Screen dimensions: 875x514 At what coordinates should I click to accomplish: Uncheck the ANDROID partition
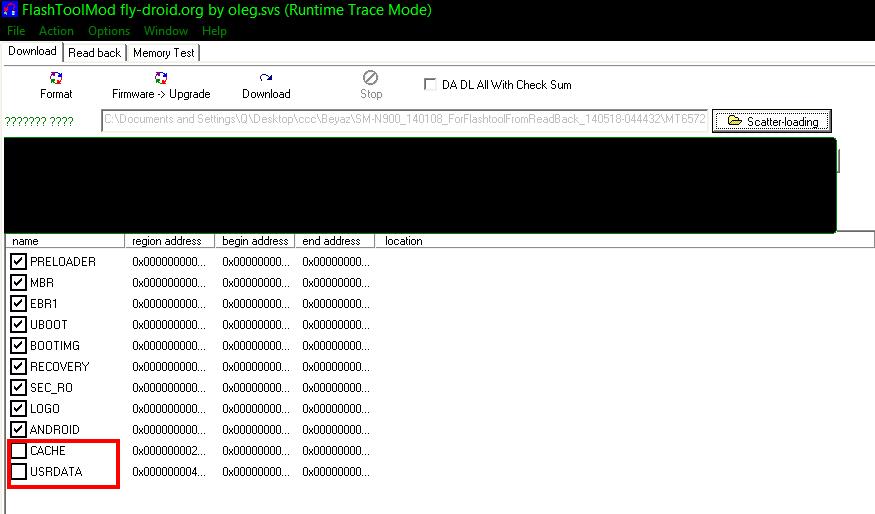pos(19,430)
